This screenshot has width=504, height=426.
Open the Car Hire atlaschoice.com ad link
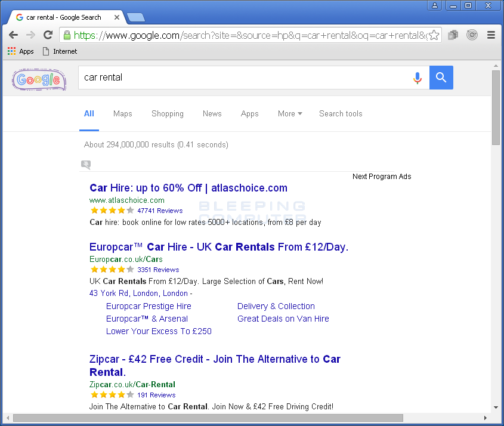(188, 188)
